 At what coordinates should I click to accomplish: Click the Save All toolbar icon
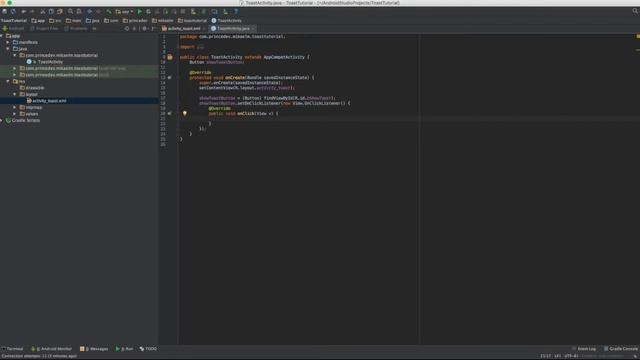point(4,11)
